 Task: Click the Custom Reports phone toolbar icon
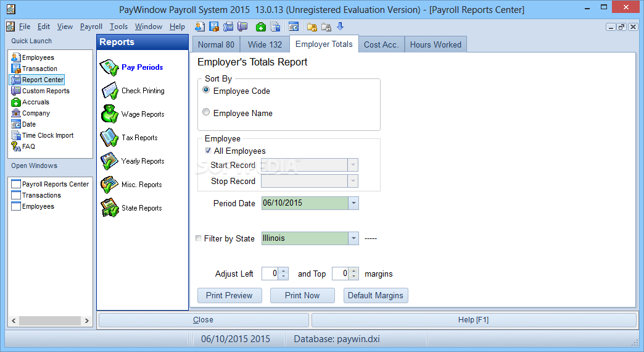tap(242, 27)
